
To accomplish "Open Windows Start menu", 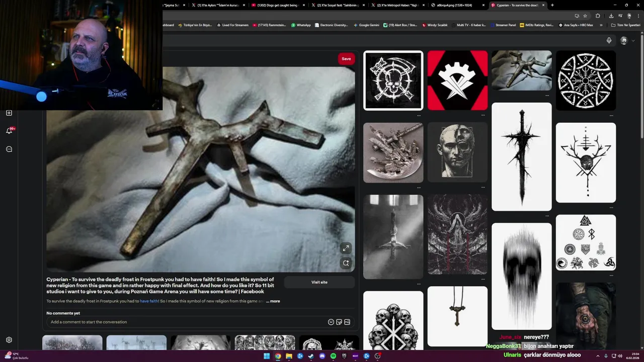I will (x=267, y=356).
